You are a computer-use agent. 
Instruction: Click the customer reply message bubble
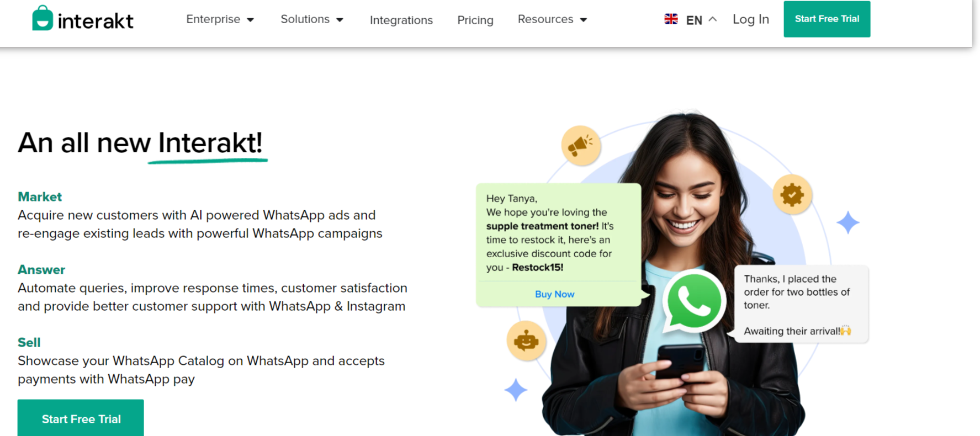click(801, 305)
